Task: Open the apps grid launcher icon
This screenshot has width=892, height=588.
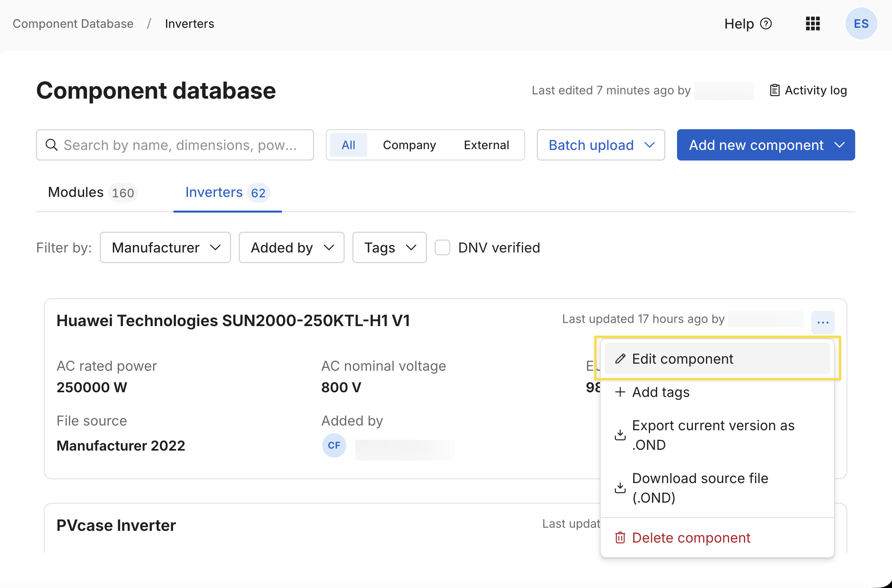Action: (x=813, y=24)
